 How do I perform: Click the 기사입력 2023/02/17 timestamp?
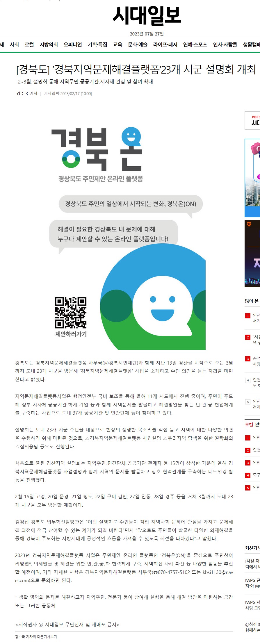click(x=67, y=93)
